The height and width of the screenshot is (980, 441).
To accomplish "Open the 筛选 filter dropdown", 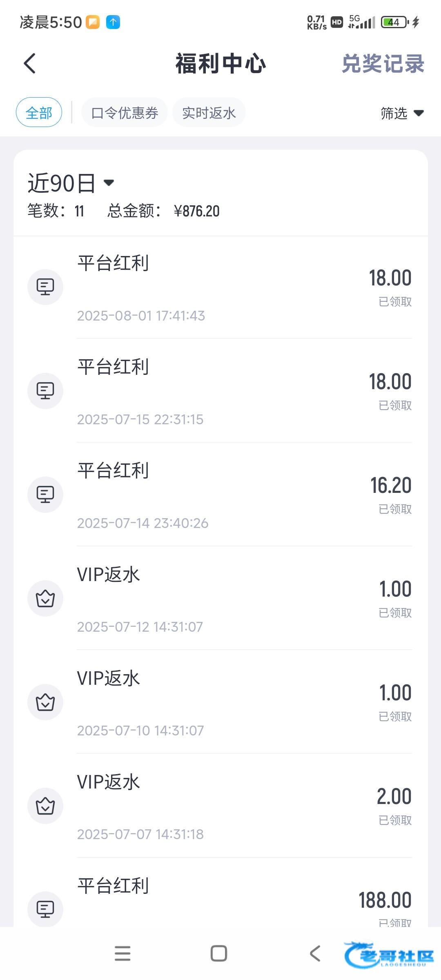I will [x=401, y=113].
